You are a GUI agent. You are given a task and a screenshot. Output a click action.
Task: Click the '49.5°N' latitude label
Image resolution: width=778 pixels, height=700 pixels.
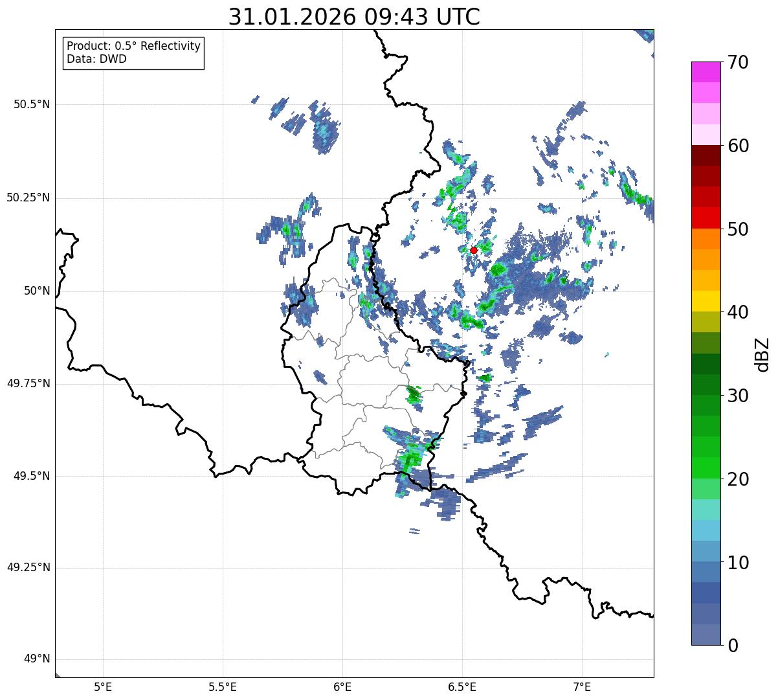click(31, 476)
